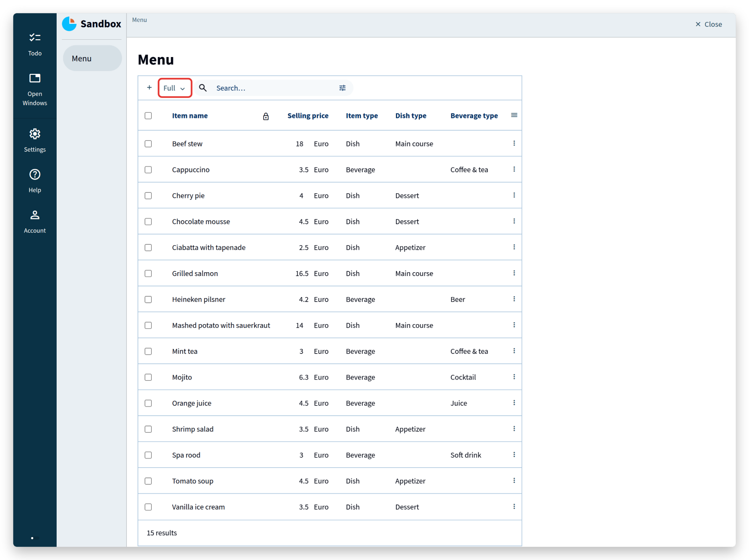Open row actions for Heineken pilsner
This screenshot has height=560, width=749.
pyautogui.click(x=514, y=299)
